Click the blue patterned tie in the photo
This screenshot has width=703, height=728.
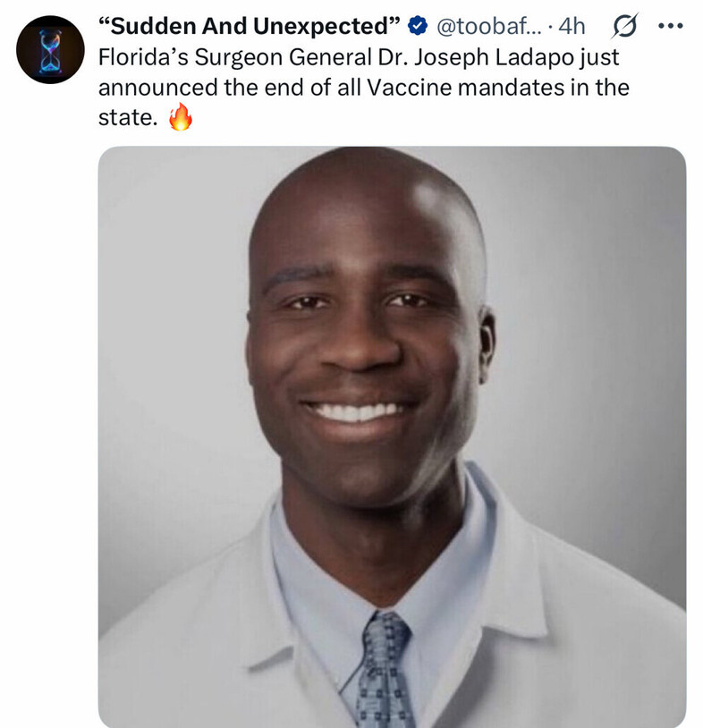click(385, 669)
